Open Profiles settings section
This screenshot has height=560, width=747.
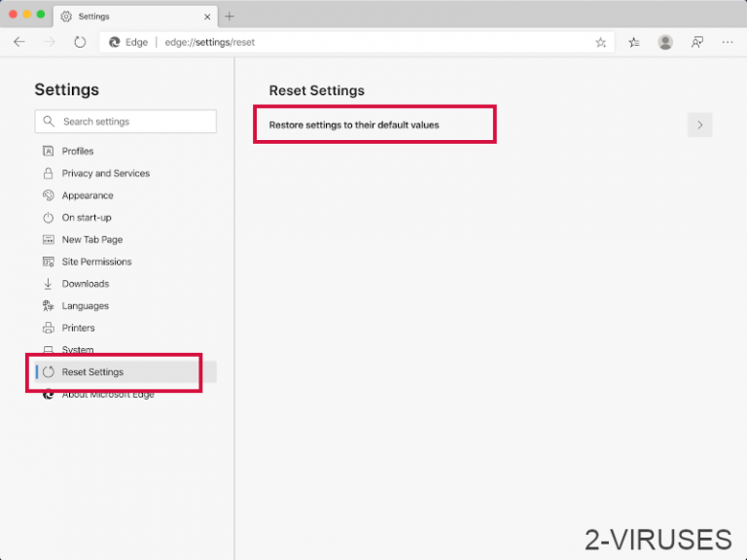(78, 151)
